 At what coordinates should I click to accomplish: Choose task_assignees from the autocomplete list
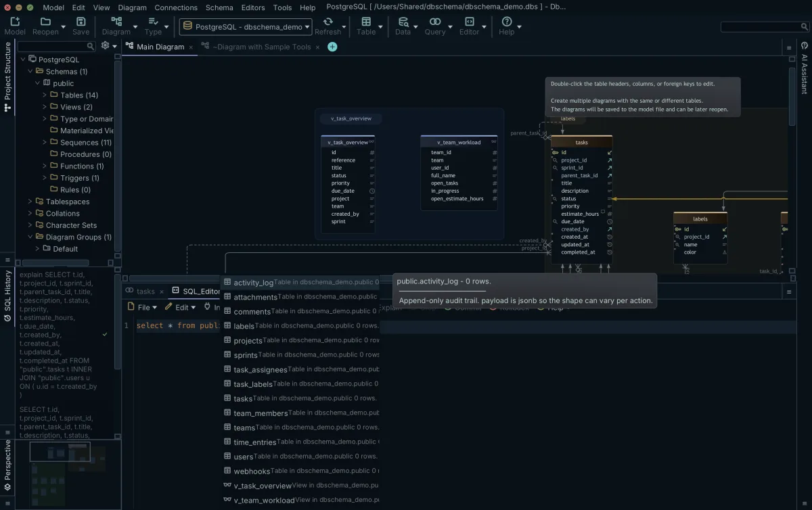(302, 369)
